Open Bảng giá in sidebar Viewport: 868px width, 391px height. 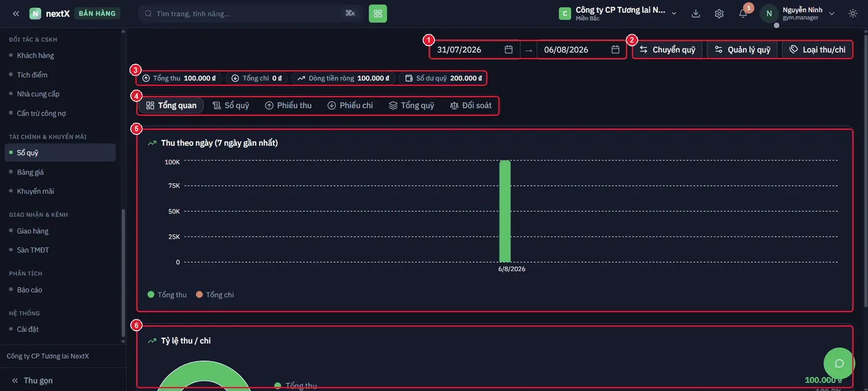pos(60,172)
